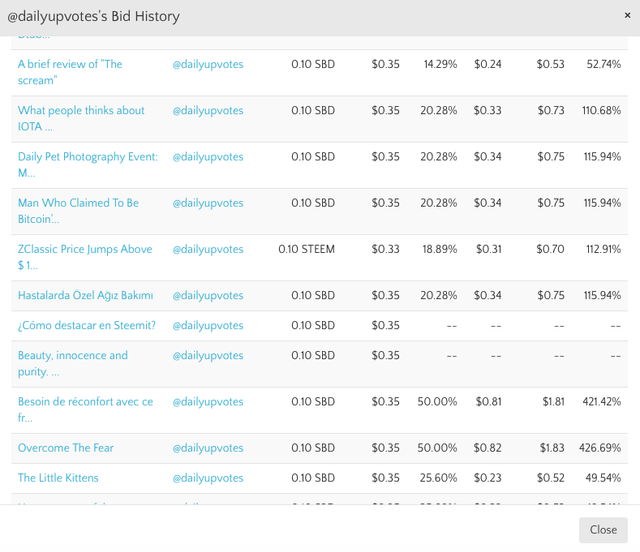Open 'The Little Kittens' post
640x552 pixels.
(x=58, y=478)
